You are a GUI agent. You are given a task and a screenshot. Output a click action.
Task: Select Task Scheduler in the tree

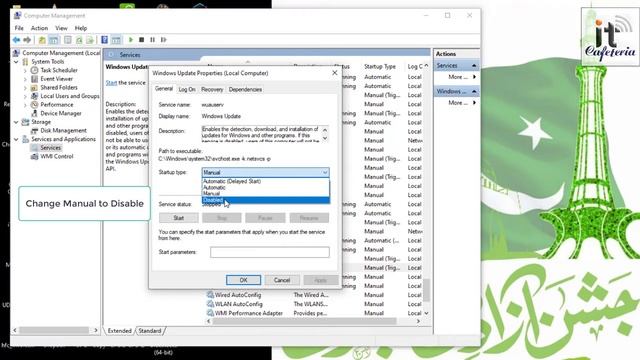tap(59, 70)
